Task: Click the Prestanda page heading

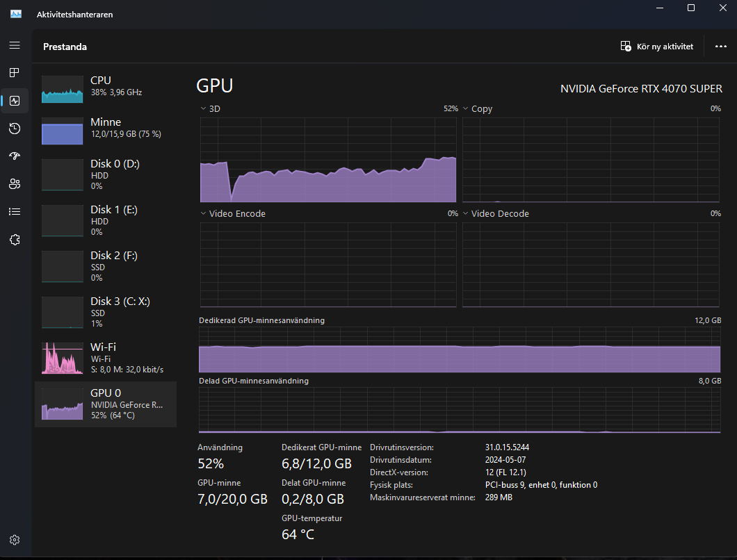Action: 65,47
